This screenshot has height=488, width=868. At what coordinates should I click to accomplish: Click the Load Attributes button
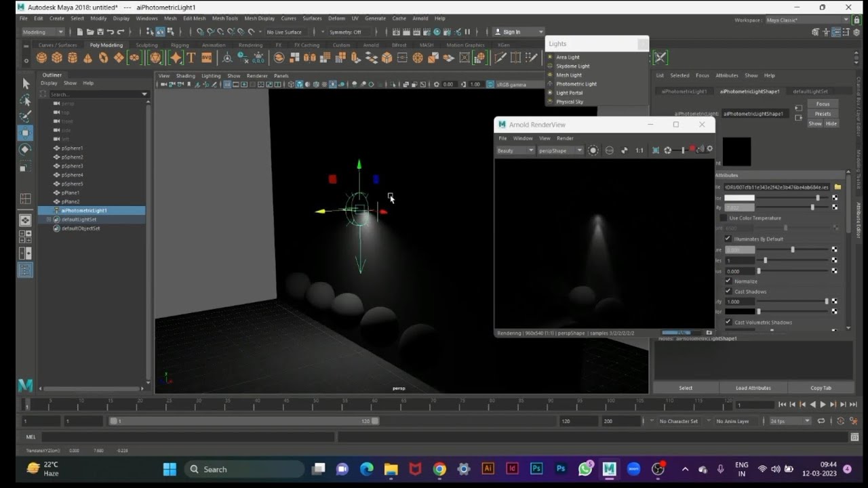tap(753, 388)
